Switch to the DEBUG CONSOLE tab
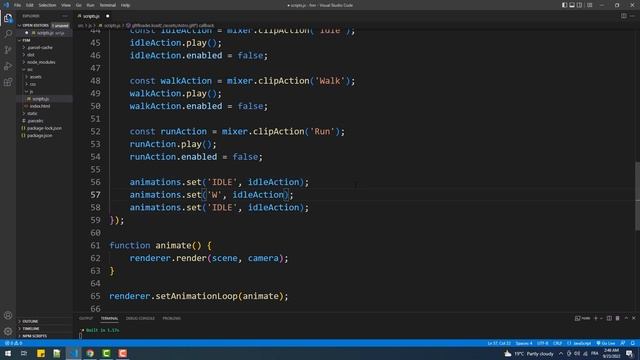This screenshot has height=360, width=640. click(x=140, y=318)
